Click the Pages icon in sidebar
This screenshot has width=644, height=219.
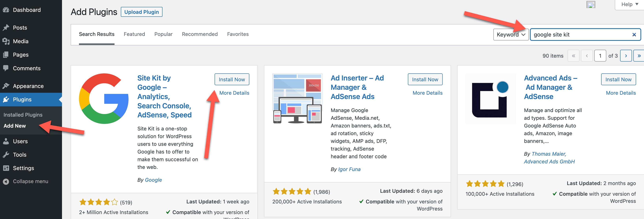pos(6,55)
